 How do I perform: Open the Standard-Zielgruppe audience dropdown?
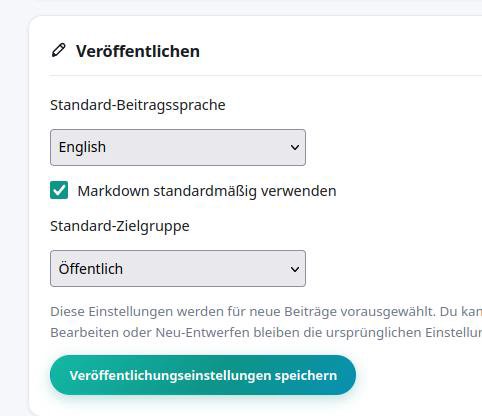tap(178, 268)
